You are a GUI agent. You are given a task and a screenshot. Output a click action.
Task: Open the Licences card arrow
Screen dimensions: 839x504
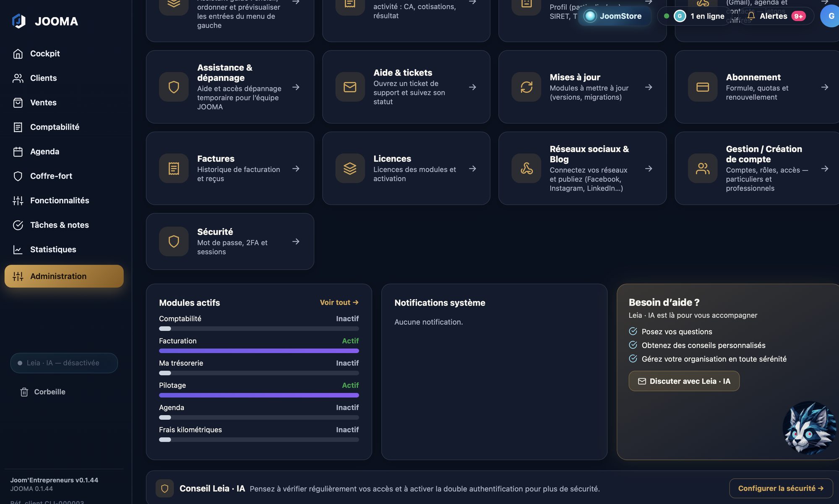click(x=472, y=169)
